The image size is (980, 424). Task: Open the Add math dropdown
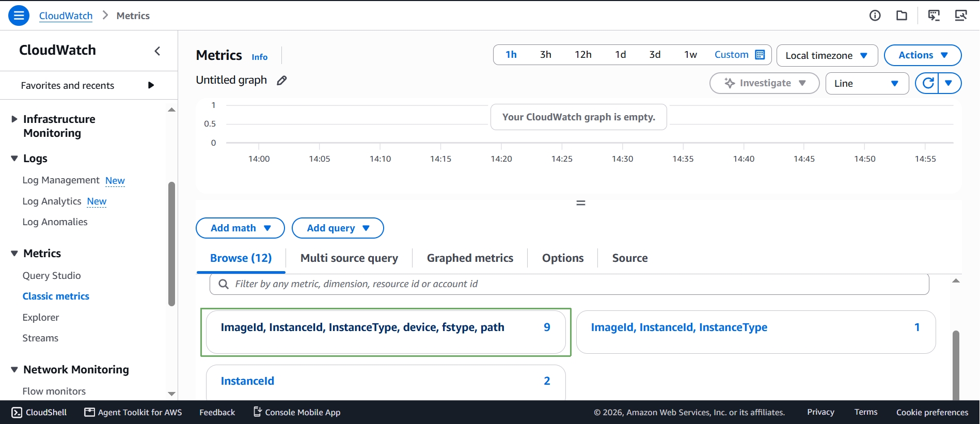pyautogui.click(x=240, y=228)
